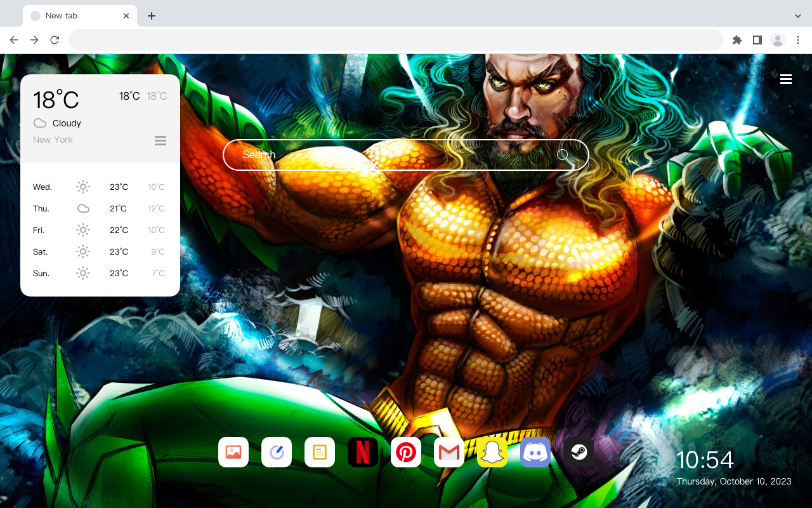
Task: Click the Thu. cloudy weather icon
Action: (x=83, y=208)
